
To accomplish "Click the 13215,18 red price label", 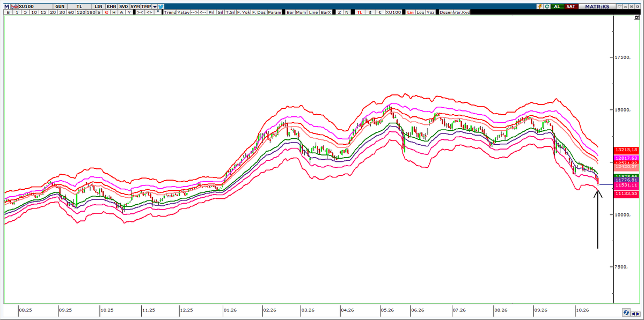I will point(626,150).
